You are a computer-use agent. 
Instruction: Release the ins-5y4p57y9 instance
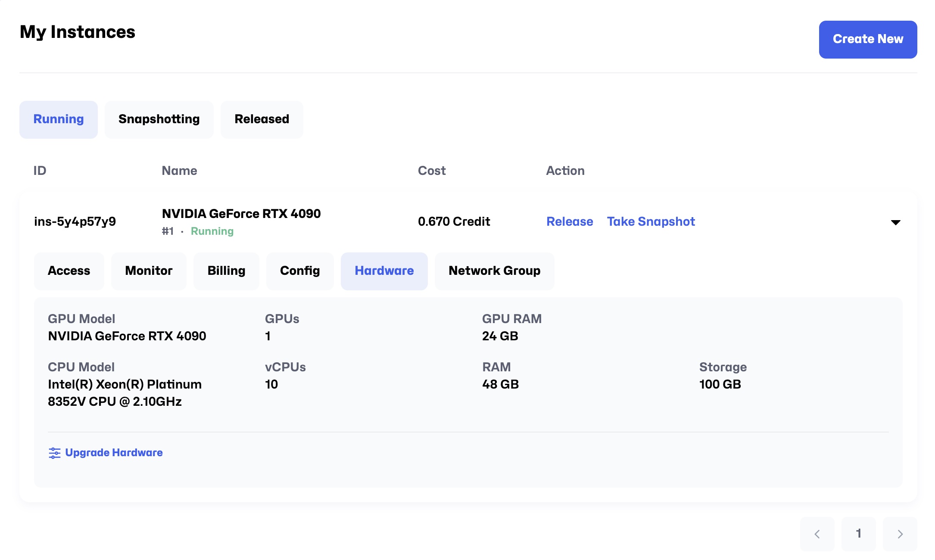point(570,221)
